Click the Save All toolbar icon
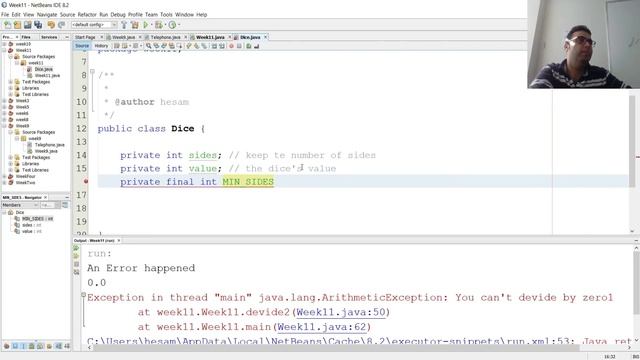This screenshot has height=360, width=640. point(38,25)
